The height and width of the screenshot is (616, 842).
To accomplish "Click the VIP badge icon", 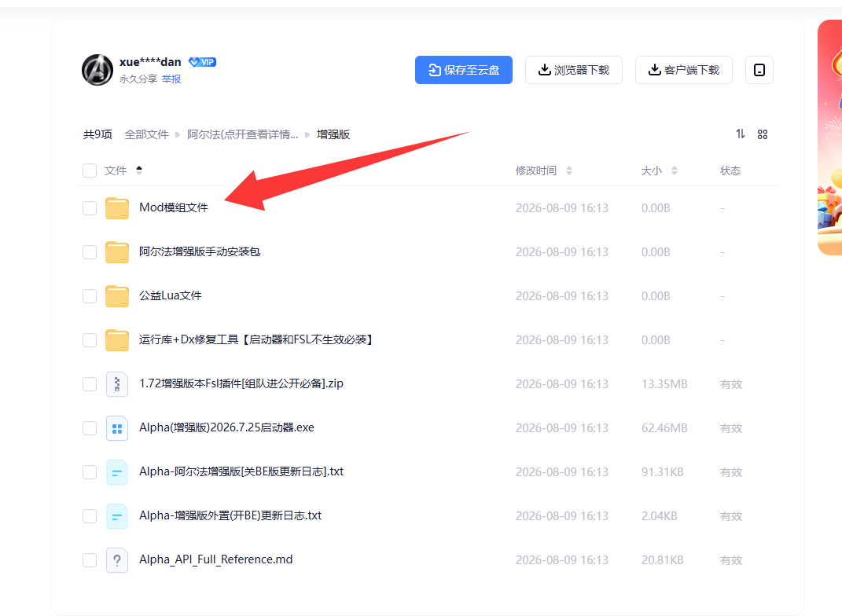I will [203, 62].
